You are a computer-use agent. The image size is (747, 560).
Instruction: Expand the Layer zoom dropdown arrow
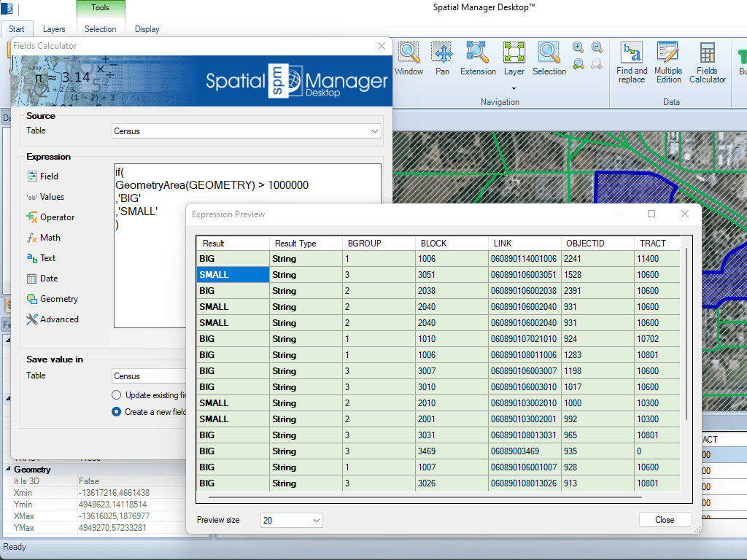pos(514,88)
